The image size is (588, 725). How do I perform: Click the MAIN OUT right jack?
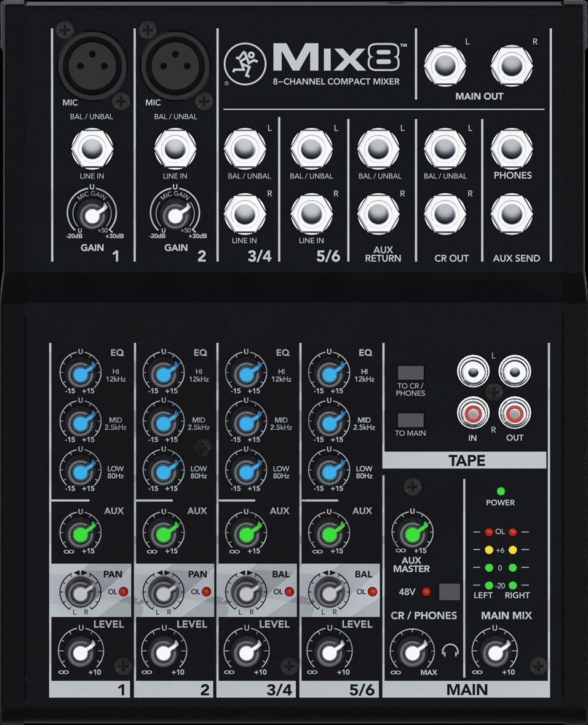pyautogui.click(x=512, y=65)
